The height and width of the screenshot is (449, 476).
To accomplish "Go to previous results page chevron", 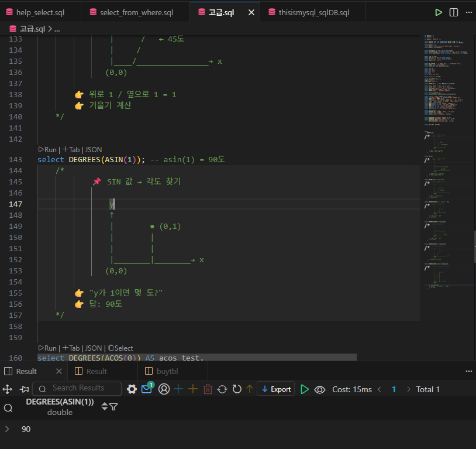I will coord(379,389).
